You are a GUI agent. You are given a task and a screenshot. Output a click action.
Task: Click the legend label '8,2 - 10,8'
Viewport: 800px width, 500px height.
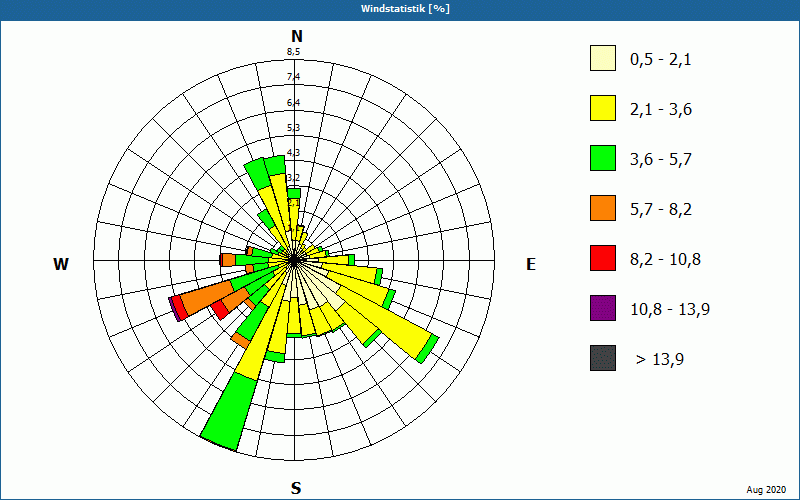[665, 260]
